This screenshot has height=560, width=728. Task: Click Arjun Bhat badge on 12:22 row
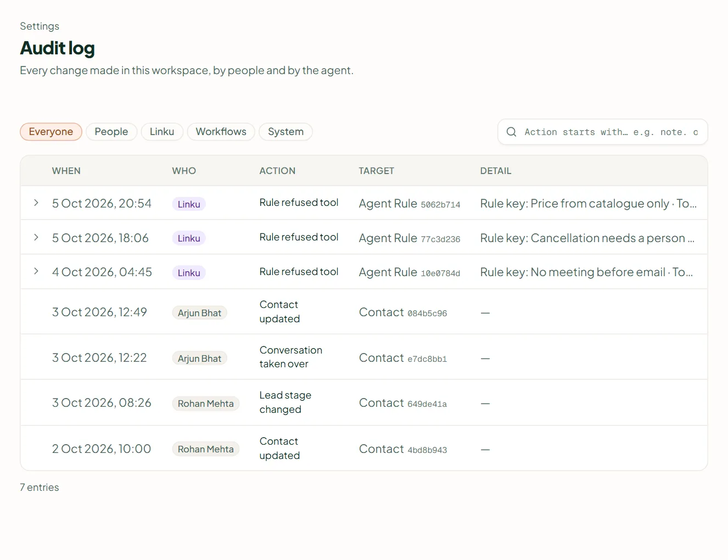pyautogui.click(x=199, y=359)
